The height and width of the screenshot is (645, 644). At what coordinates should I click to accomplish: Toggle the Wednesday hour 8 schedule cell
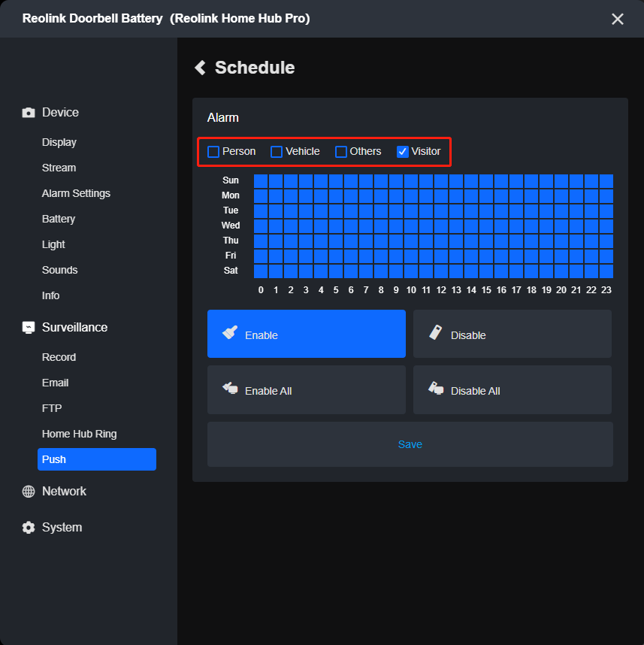click(x=381, y=226)
